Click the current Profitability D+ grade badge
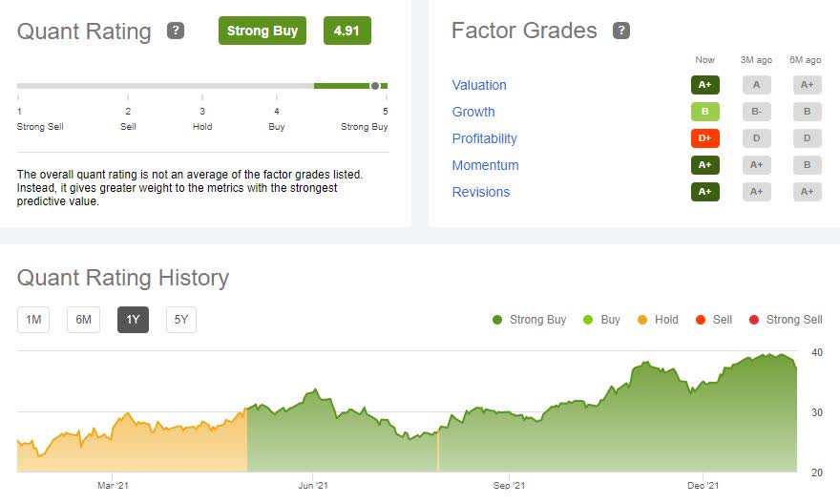840x504 pixels. [x=705, y=138]
